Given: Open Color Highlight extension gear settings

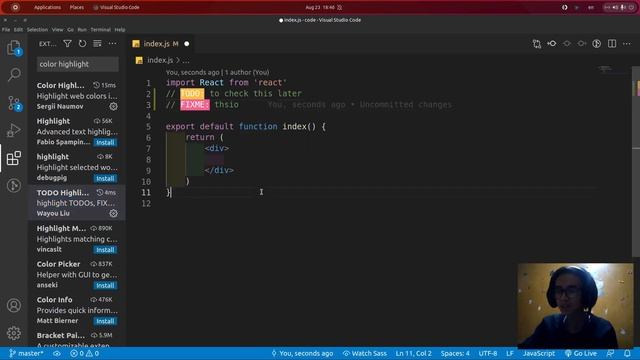Looking at the screenshot, I should point(113,107).
